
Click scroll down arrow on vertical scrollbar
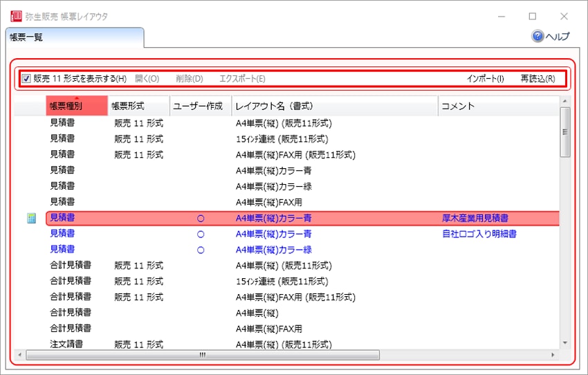(x=565, y=342)
